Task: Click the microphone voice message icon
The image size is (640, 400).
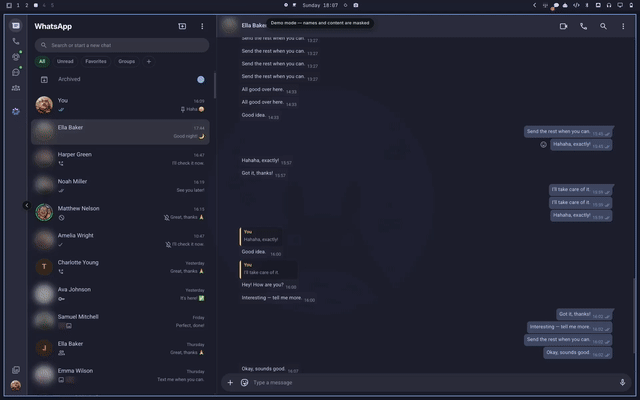Action: tap(622, 382)
